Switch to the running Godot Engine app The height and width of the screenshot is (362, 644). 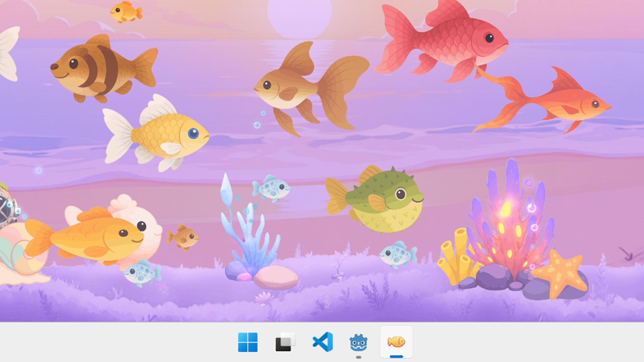(x=359, y=343)
